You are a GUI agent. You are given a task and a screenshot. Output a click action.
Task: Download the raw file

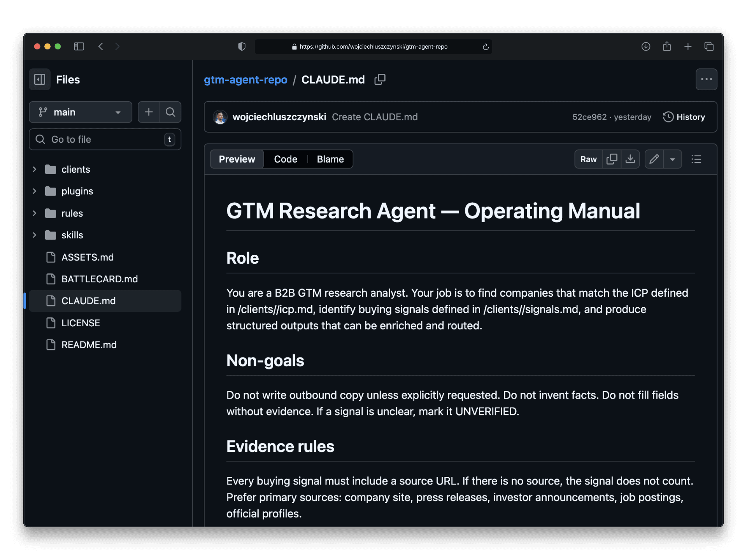(x=630, y=159)
